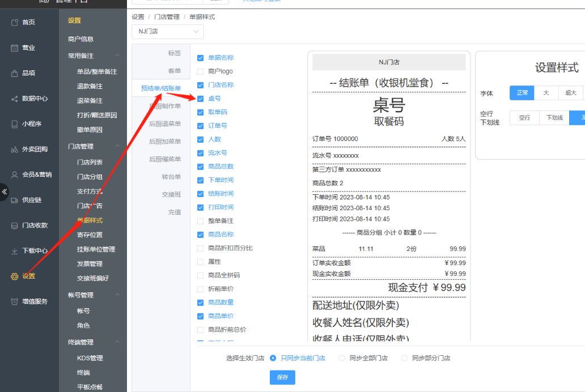The height and width of the screenshot is (392, 585).
Task: Uncheck the 取单码 checkbox
Action: [x=200, y=112]
